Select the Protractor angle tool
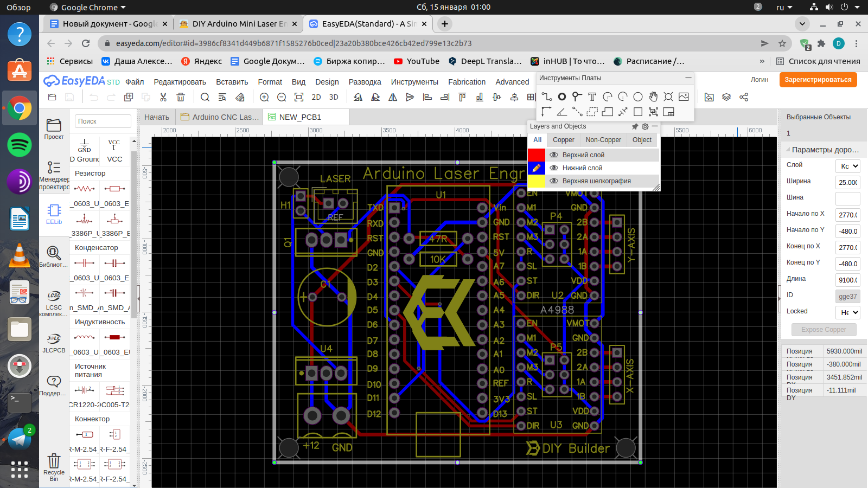Screen dimensions: 868x488 (x=562, y=112)
